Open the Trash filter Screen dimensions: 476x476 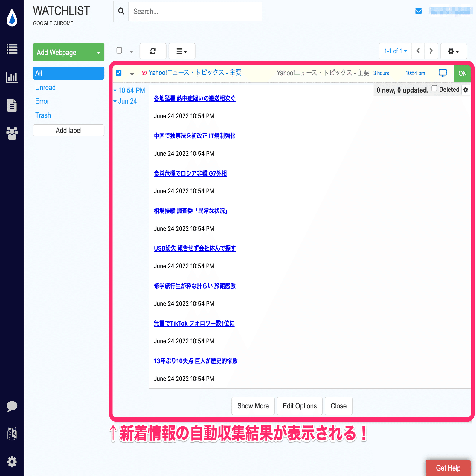tap(43, 115)
